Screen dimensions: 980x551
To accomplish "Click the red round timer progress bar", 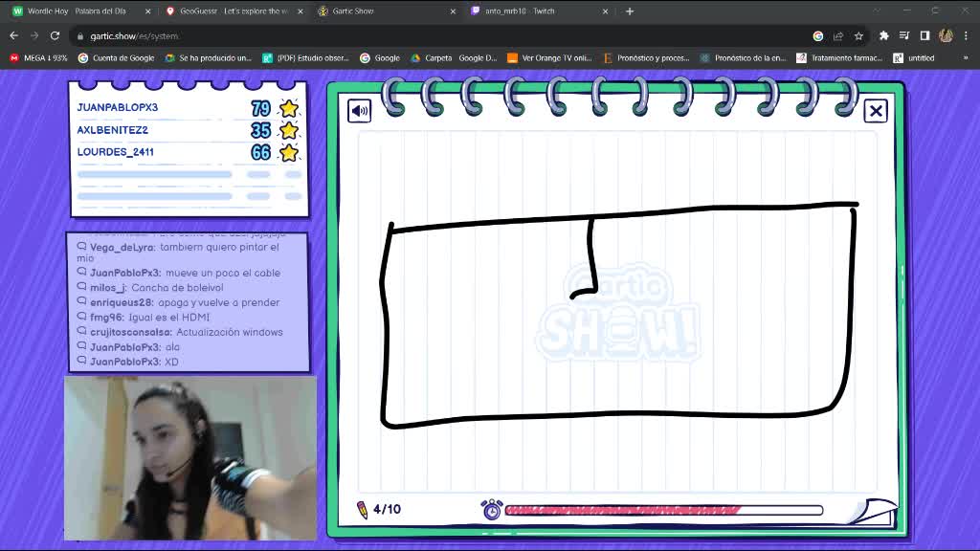I will (664, 511).
